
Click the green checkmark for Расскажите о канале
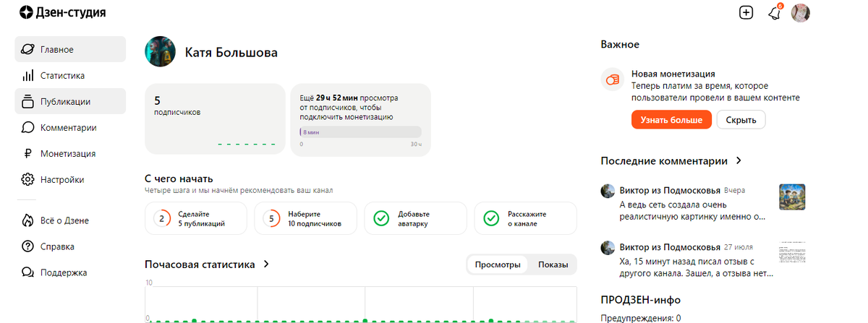[491, 218]
